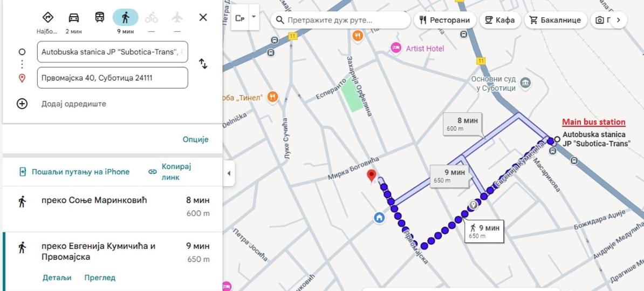Swap starting point and destination

(203, 64)
